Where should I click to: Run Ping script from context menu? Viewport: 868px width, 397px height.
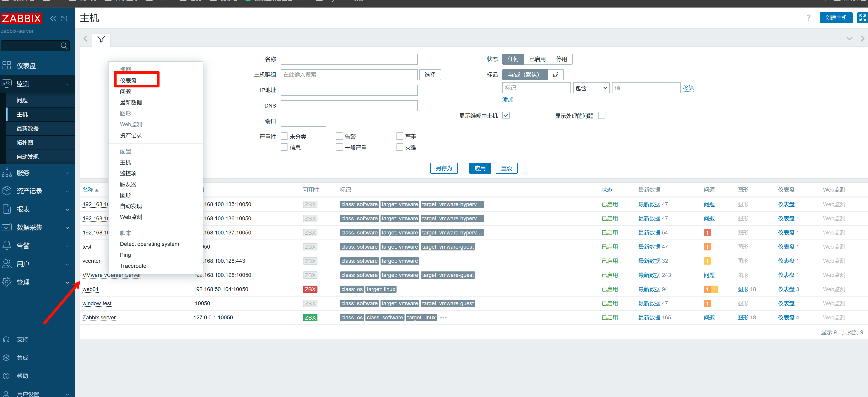125,255
